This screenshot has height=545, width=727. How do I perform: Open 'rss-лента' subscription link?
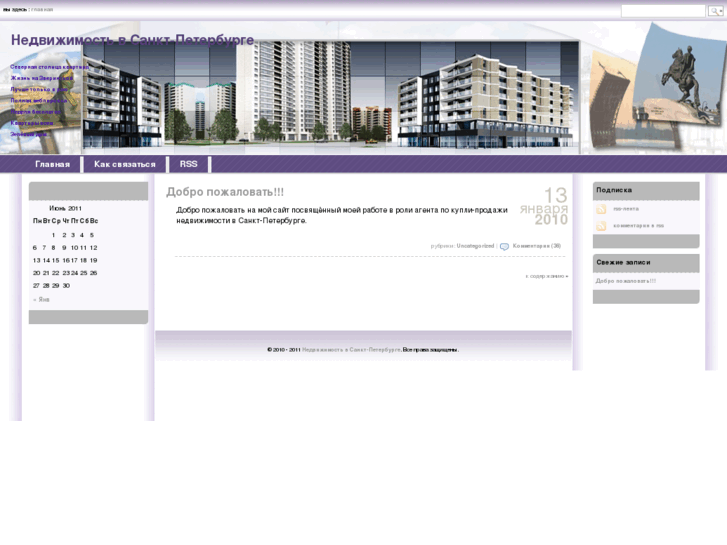[626, 209]
